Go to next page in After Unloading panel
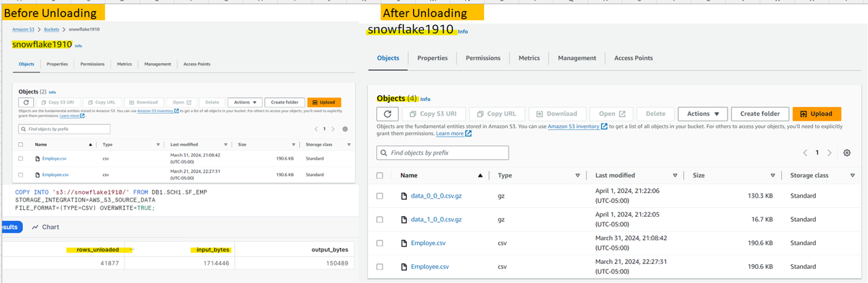 coord(829,153)
